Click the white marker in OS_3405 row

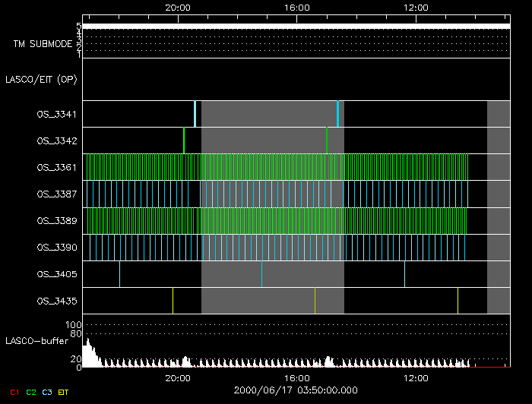[x=119, y=274]
